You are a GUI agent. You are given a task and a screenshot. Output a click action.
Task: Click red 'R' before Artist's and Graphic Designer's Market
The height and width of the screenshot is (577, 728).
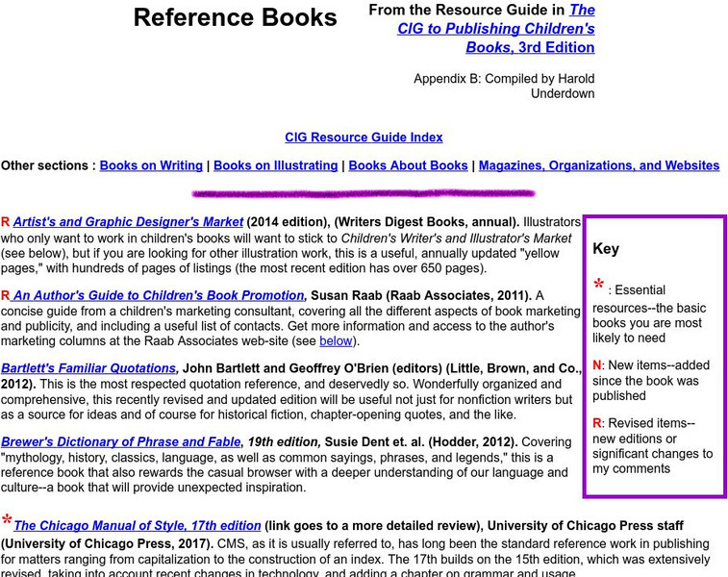click(5, 222)
